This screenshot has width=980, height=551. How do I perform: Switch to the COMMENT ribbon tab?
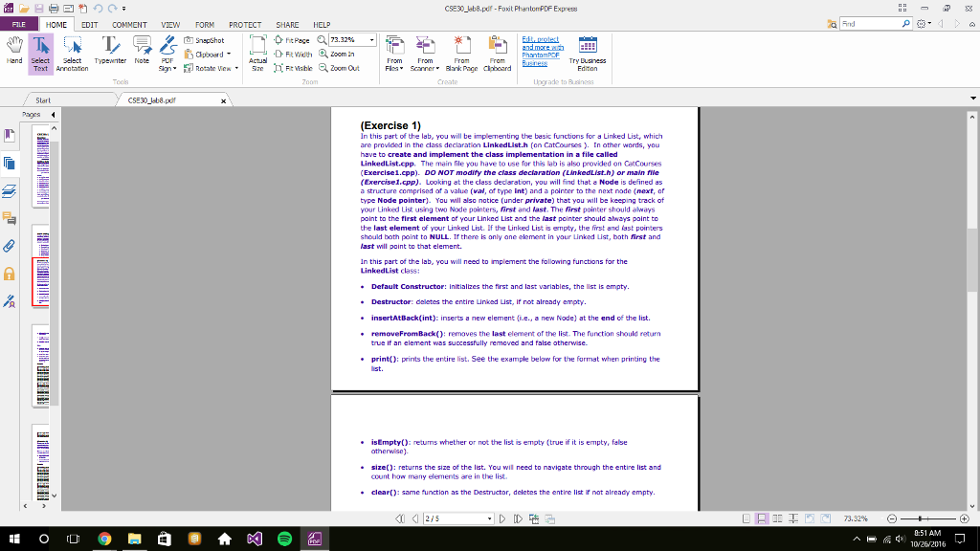click(x=129, y=25)
